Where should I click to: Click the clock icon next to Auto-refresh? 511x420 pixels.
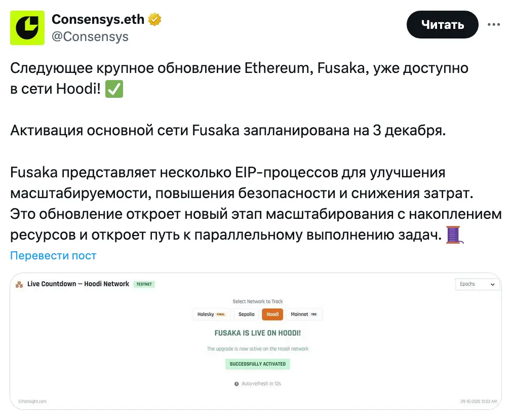tap(237, 384)
